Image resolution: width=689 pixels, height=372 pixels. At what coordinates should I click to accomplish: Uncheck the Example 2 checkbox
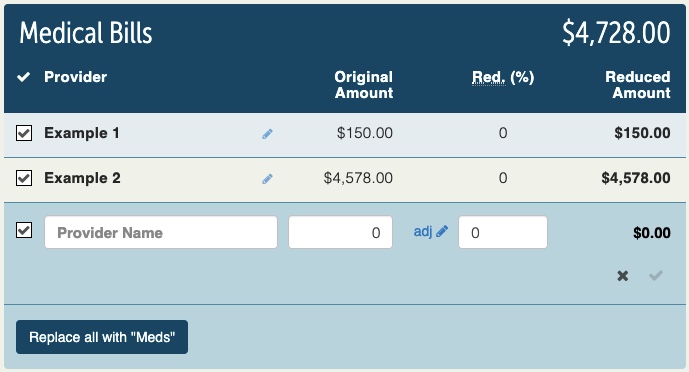[24, 178]
